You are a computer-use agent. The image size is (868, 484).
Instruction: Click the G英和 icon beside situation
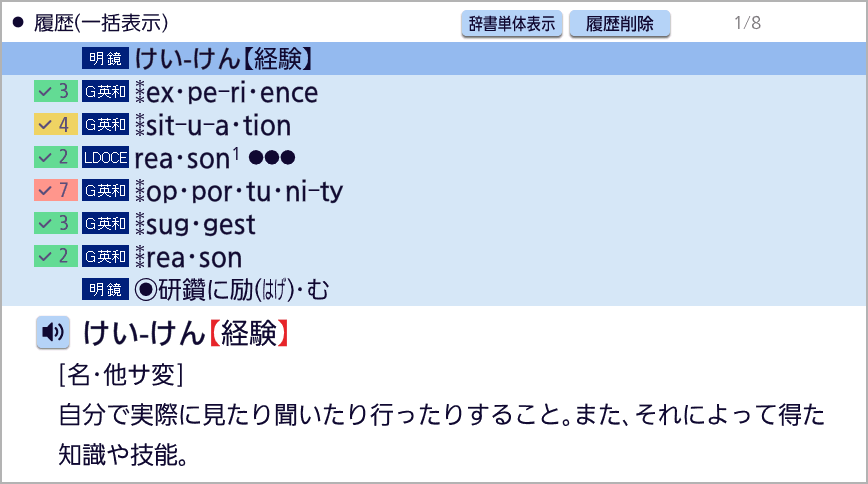point(106,126)
